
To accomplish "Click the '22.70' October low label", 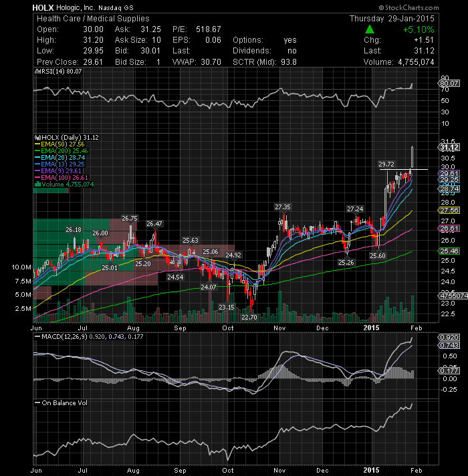I will [249, 318].
